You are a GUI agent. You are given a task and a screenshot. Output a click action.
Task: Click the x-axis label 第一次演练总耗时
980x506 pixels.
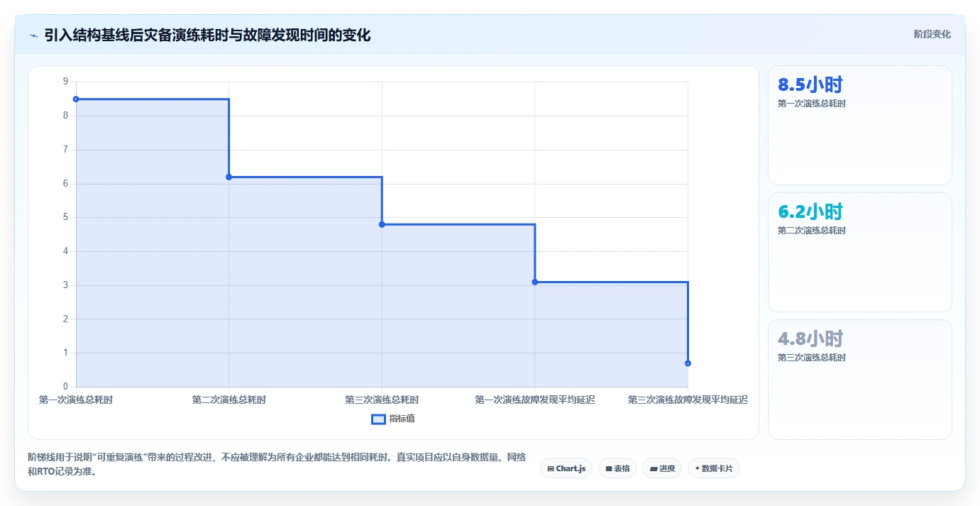(76, 400)
